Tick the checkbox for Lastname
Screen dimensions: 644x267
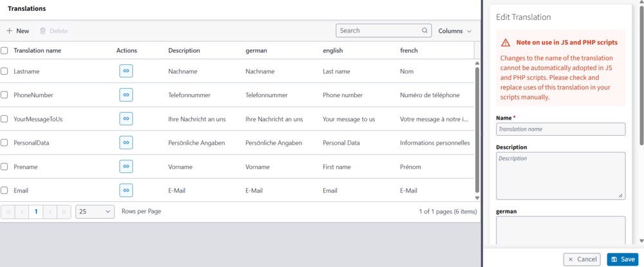5,71
